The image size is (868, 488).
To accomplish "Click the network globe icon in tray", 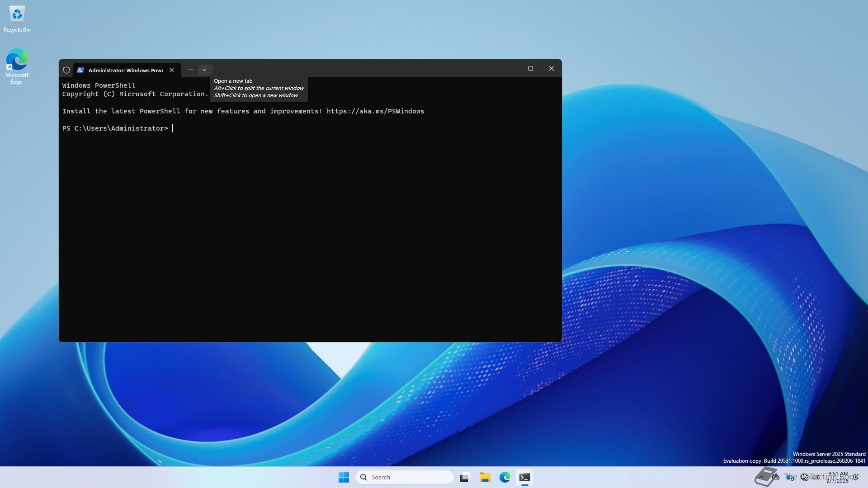I will pyautogui.click(x=804, y=477).
